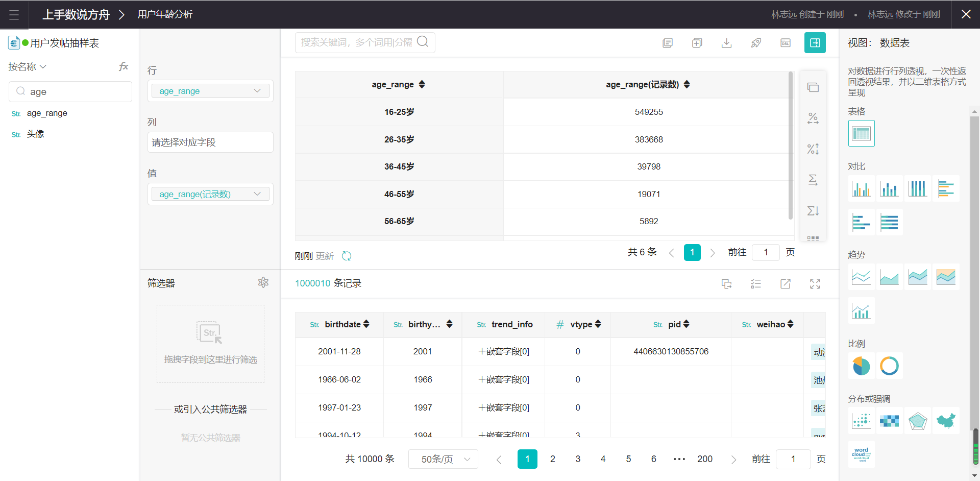980x481 pixels.
Task: Click the 上手数说方舟 breadcrumb
Action: 76,14
